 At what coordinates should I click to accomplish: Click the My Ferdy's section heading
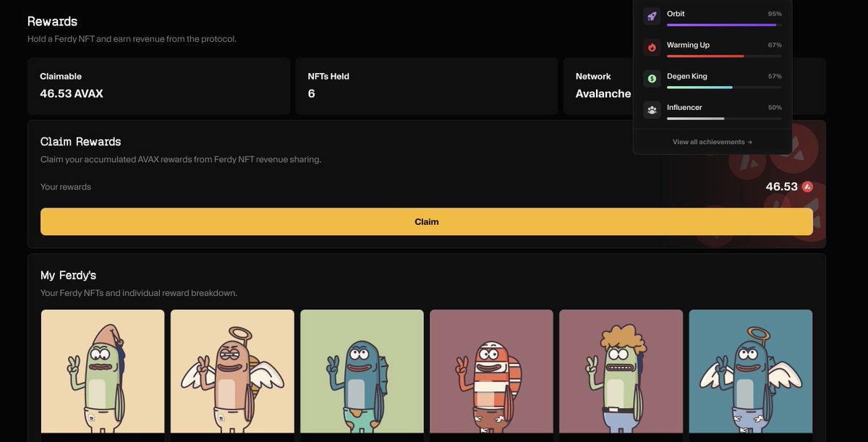coord(68,275)
